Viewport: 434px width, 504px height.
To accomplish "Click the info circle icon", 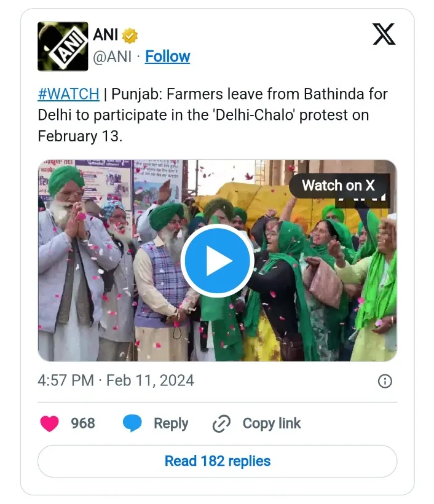I will click(x=385, y=381).
